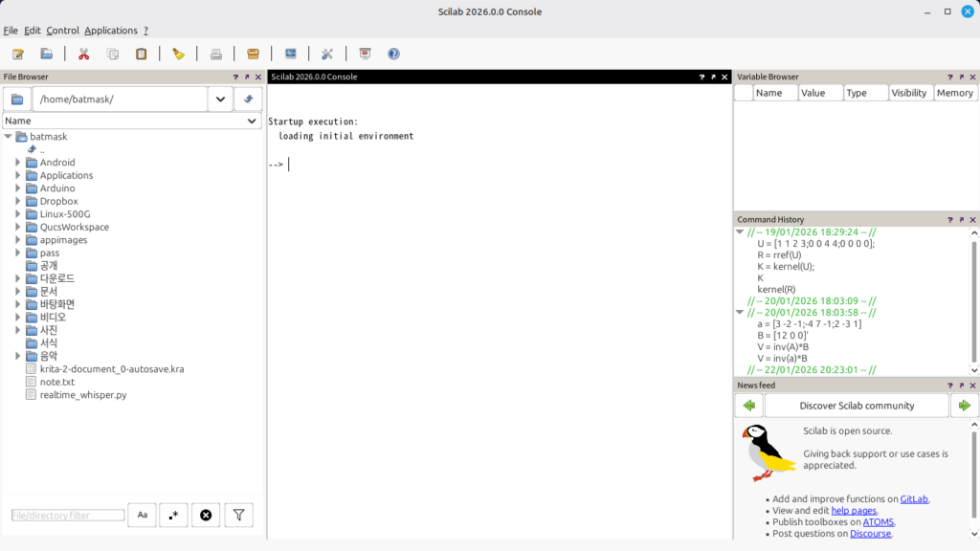
Task: Open the Control menu
Action: pos(62,31)
